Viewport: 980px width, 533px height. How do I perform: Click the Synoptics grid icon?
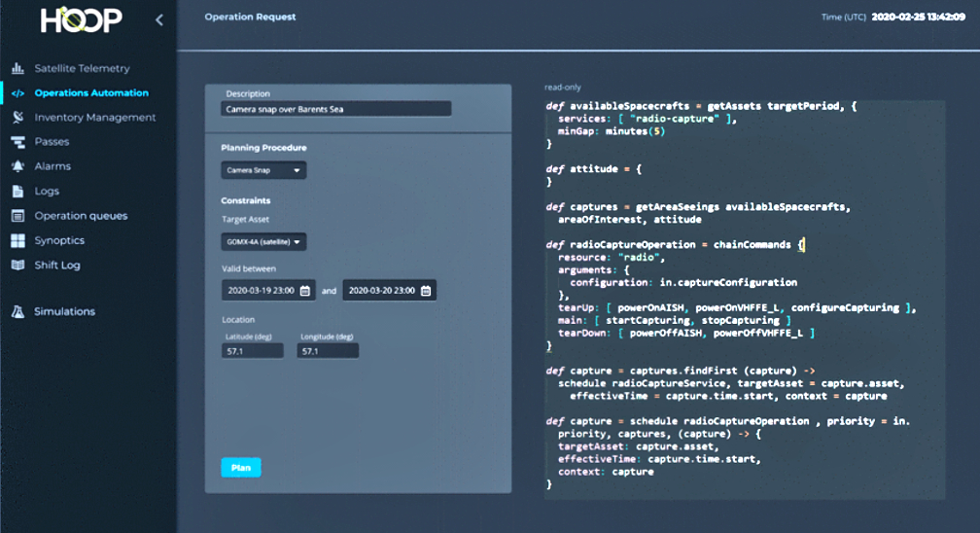(17, 240)
